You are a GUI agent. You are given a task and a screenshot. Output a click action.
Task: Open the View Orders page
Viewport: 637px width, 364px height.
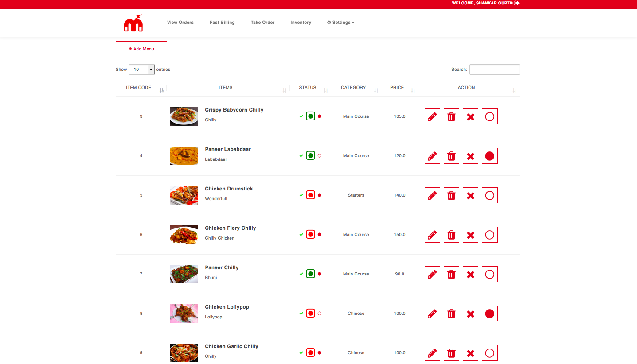(180, 23)
